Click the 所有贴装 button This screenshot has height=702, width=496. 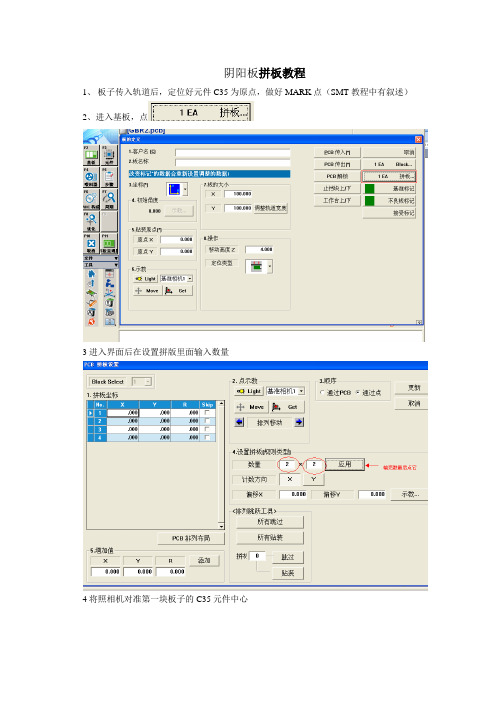pyautogui.click(x=270, y=537)
